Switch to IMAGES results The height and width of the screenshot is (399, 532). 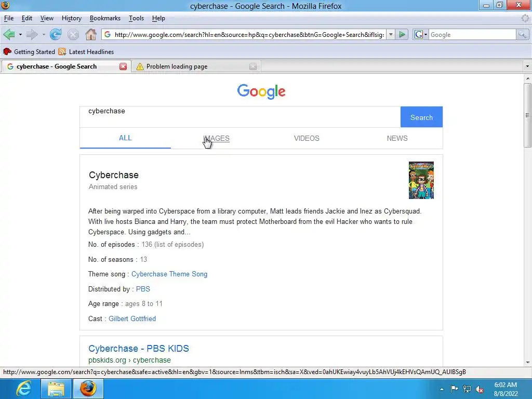216,138
